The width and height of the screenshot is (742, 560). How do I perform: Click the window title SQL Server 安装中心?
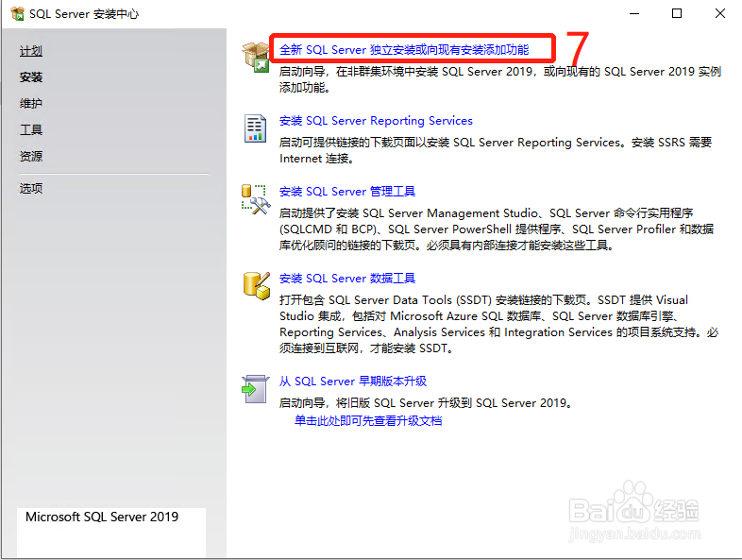click(84, 14)
